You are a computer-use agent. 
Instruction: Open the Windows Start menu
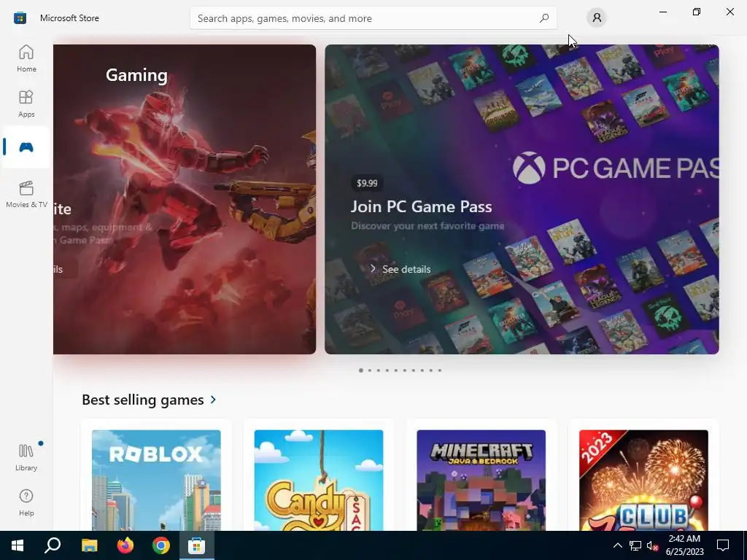pos(18,545)
